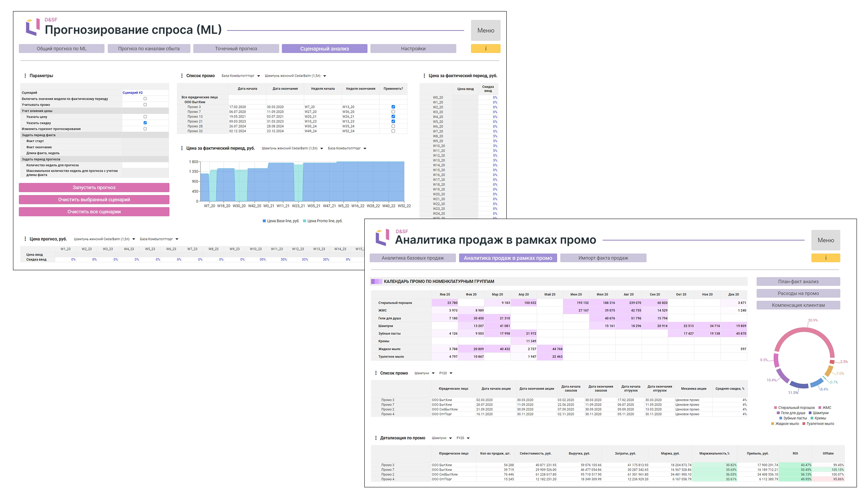Open the three-dot menu beside Цена прогноз
The height and width of the screenshot is (495, 868).
click(x=25, y=239)
